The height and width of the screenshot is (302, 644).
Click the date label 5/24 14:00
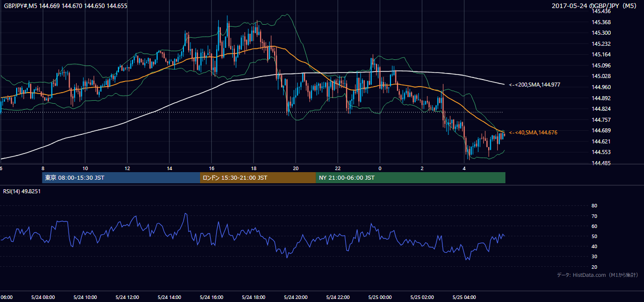pyautogui.click(x=170, y=297)
